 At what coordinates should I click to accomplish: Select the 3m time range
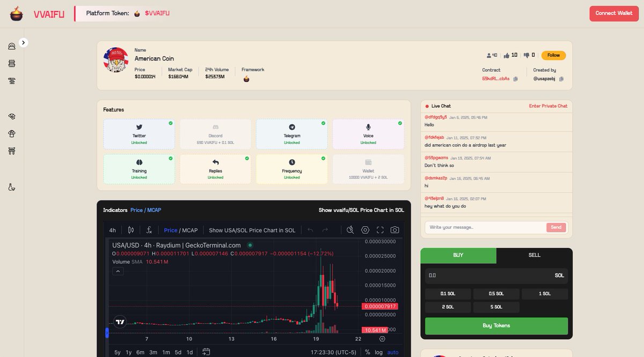pyautogui.click(x=153, y=352)
